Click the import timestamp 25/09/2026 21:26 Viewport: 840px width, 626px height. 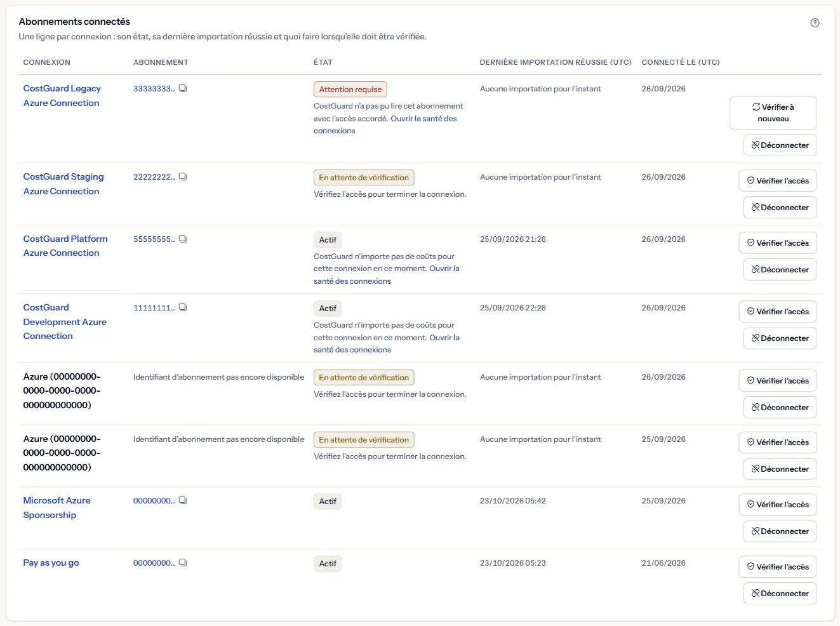[x=513, y=239]
